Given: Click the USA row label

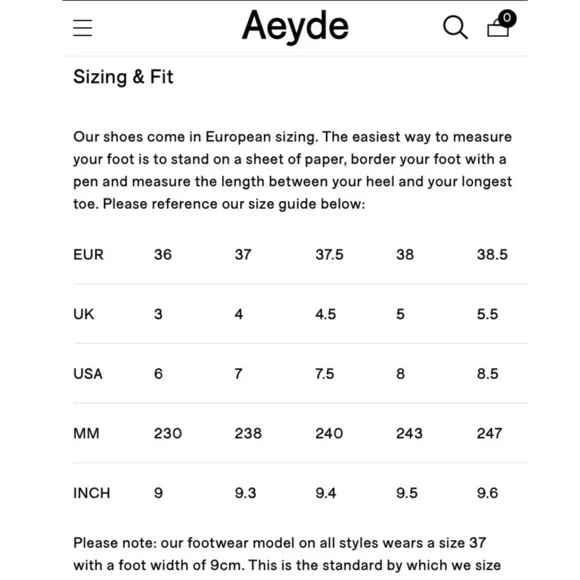Looking at the screenshot, I should pyautogui.click(x=88, y=374).
